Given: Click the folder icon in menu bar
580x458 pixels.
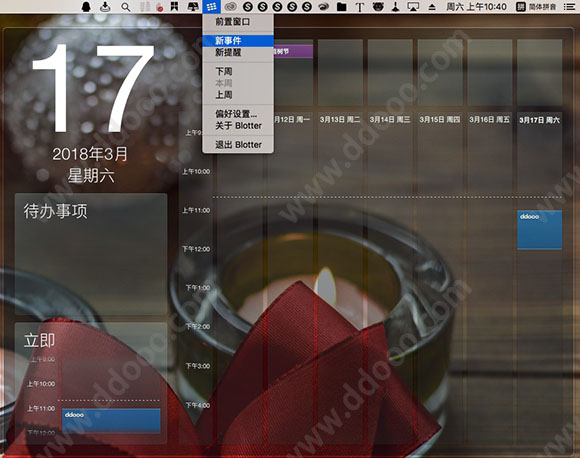Looking at the screenshot, I should pyautogui.click(x=342, y=7).
